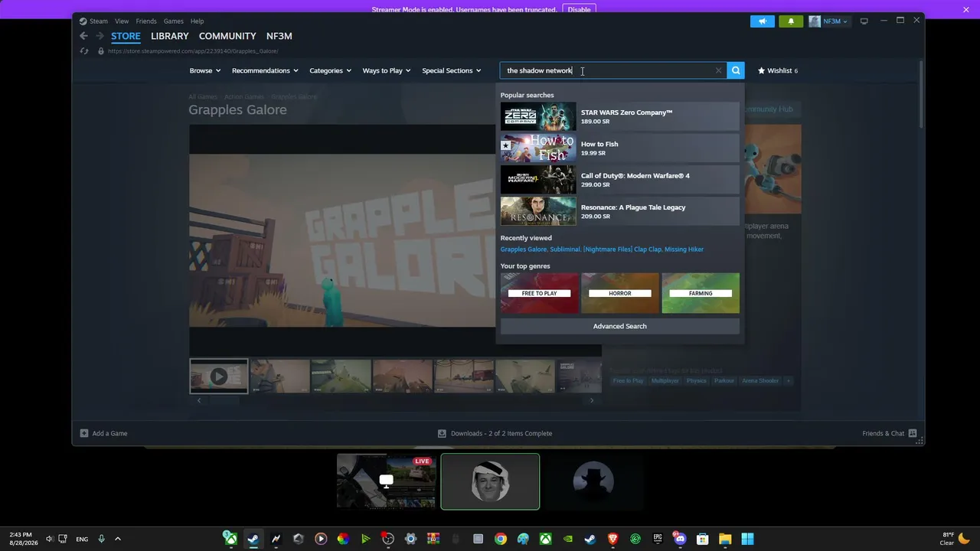Select Resonance: A Plague Tale Legacy result
Viewport: 980px width, 551px height.
coord(620,211)
